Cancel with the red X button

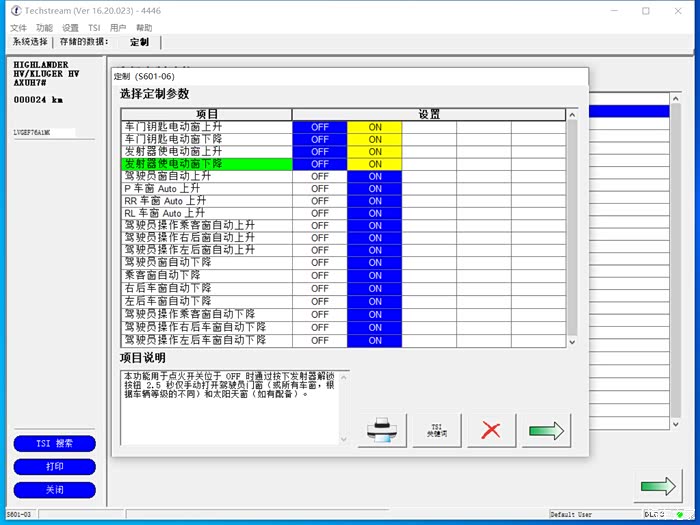point(491,430)
